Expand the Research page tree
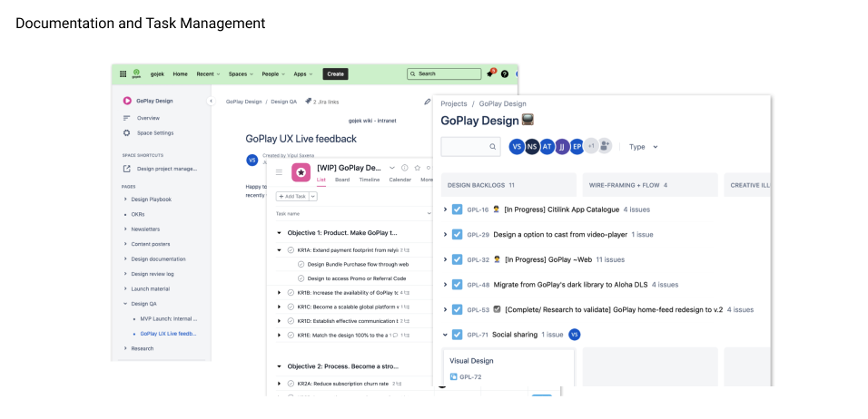 point(125,348)
